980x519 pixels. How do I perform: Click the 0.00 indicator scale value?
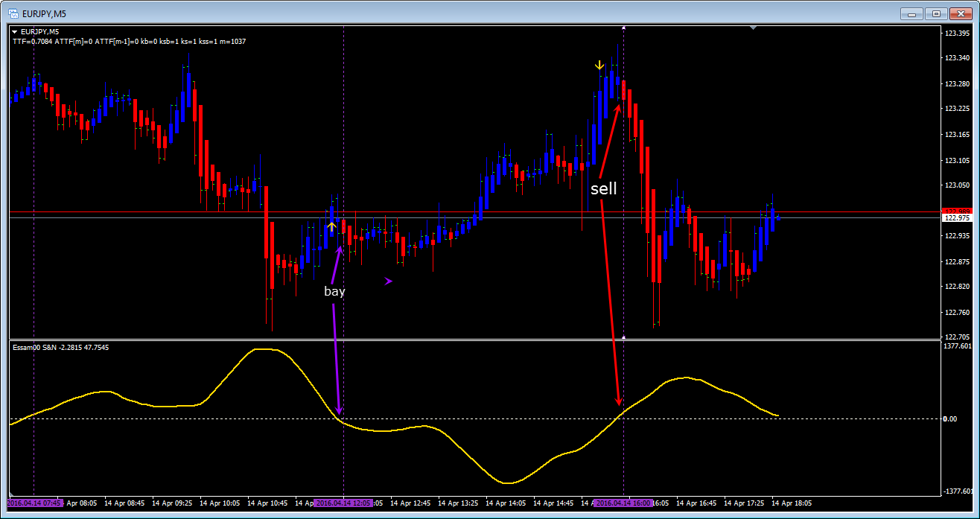950,418
